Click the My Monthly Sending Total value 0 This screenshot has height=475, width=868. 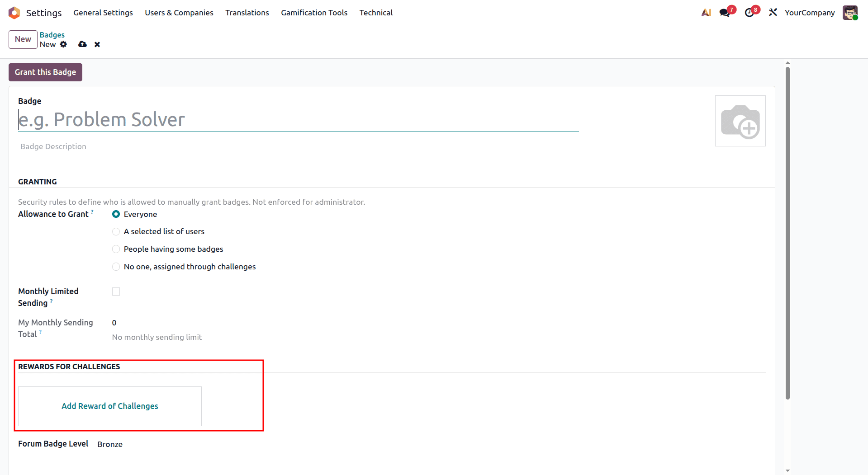tap(114, 323)
